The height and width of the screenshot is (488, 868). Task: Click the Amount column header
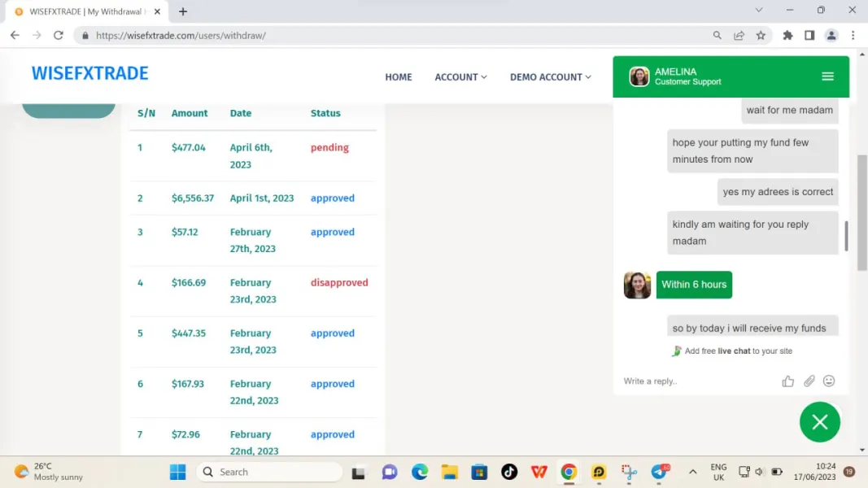click(x=190, y=113)
